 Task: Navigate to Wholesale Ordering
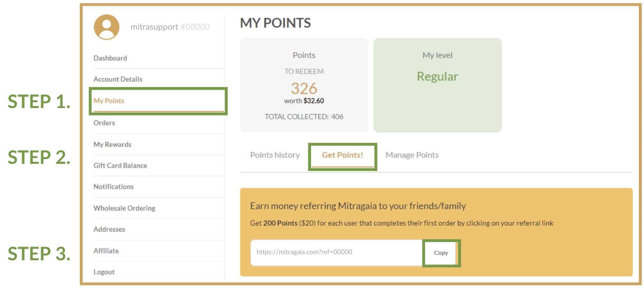coord(124,208)
